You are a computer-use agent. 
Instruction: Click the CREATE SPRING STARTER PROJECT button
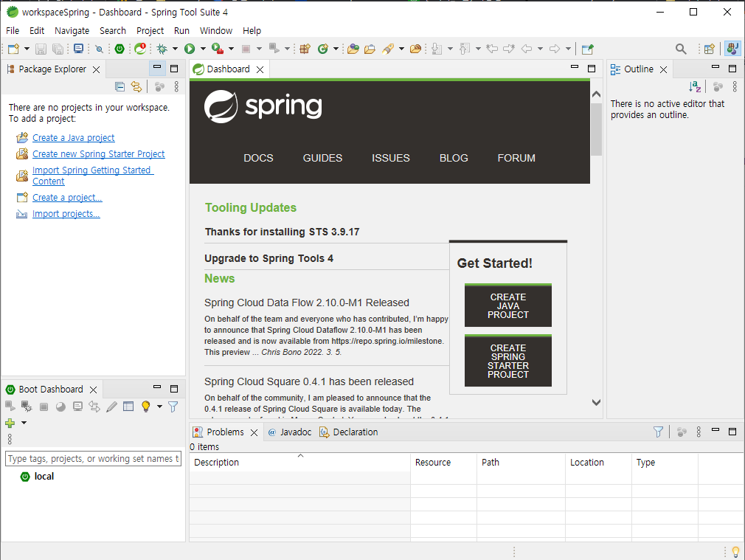(x=508, y=361)
